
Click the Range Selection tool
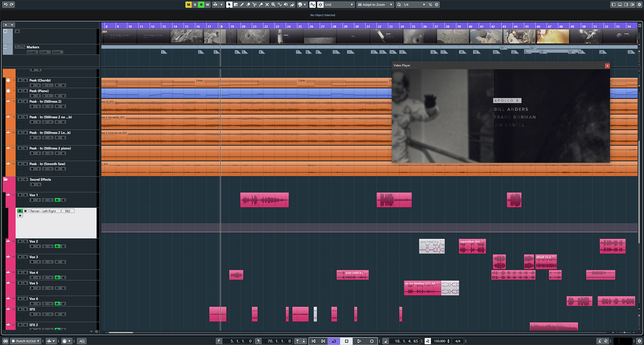[236, 5]
